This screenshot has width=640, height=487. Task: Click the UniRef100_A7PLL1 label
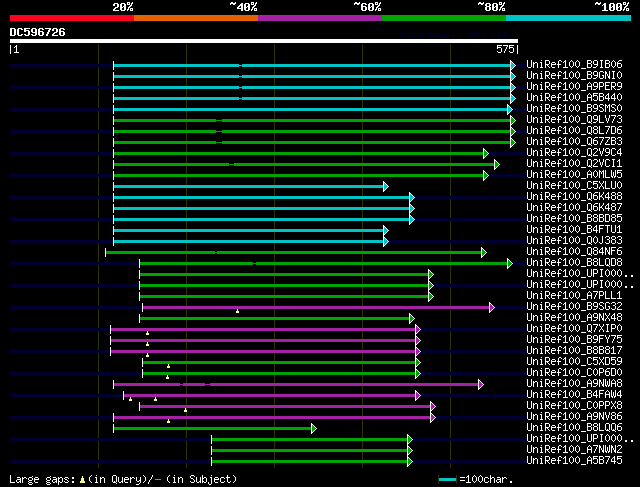pos(574,296)
